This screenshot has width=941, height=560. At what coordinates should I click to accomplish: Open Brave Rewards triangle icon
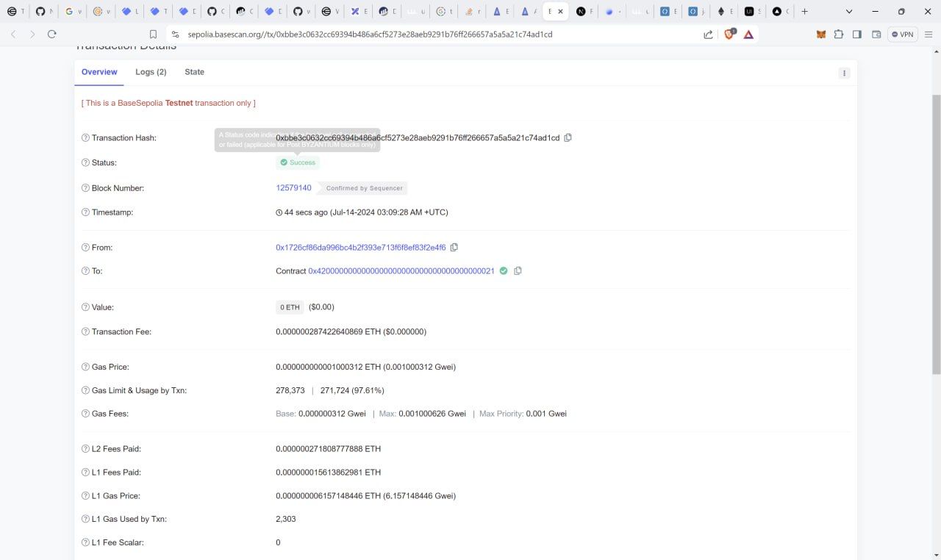[x=748, y=35]
